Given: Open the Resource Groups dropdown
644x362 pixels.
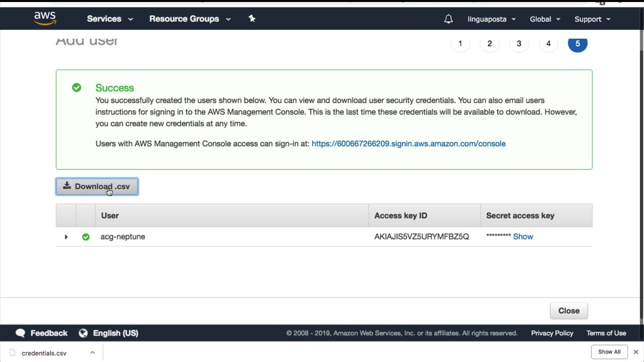Looking at the screenshot, I should tap(190, 19).
